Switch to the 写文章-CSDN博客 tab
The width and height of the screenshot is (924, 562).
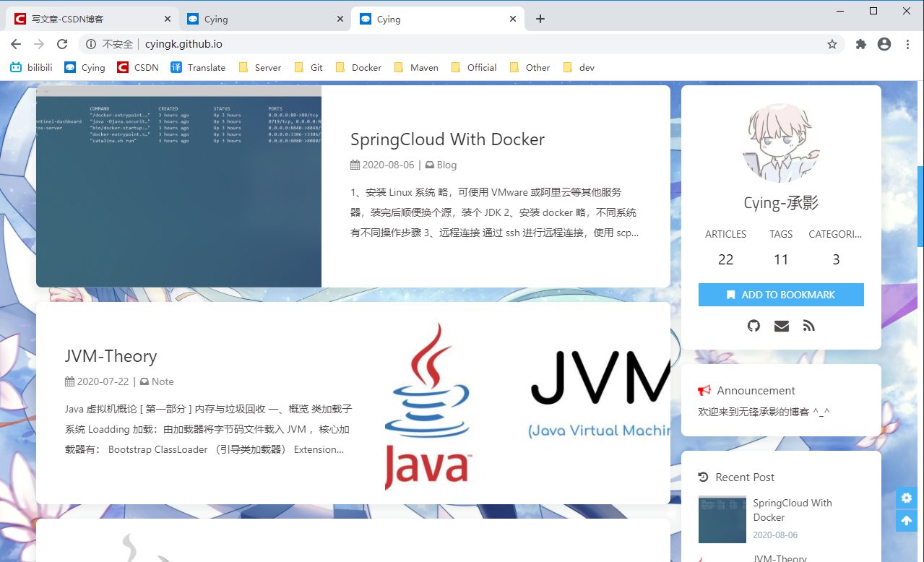[x=92, y=20]
